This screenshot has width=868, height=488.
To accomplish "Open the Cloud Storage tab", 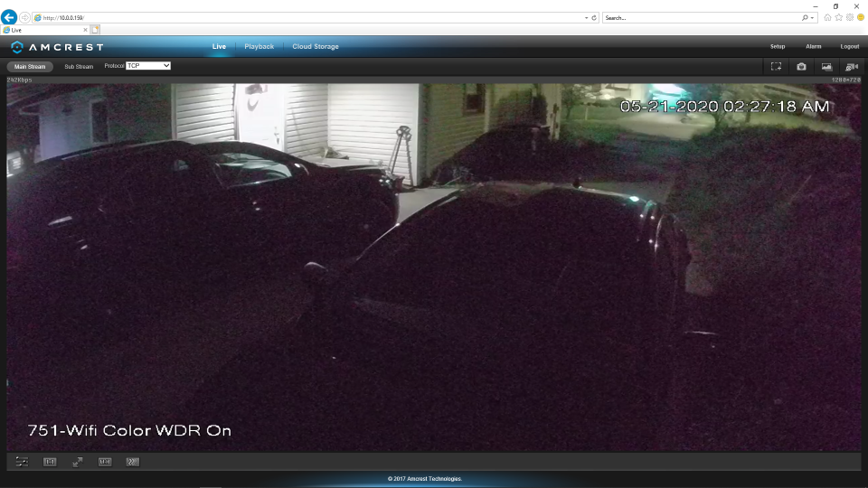I will pos(316,46).
